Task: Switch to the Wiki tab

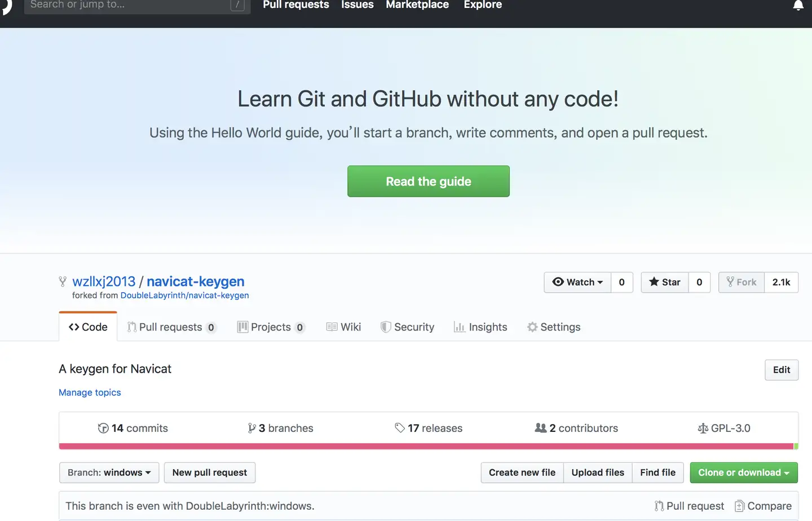Action: click(343, 327)
